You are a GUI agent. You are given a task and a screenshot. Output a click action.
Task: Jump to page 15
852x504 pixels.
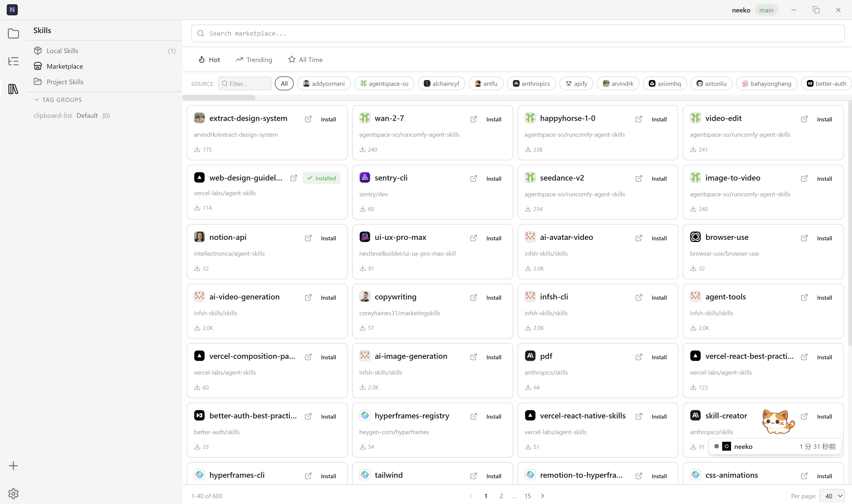click(527, 496)
